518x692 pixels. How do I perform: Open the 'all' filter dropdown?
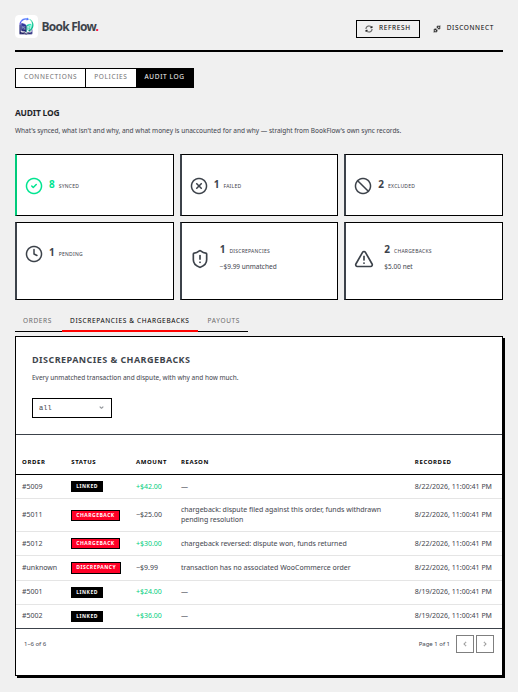click(x=72, y=408)
